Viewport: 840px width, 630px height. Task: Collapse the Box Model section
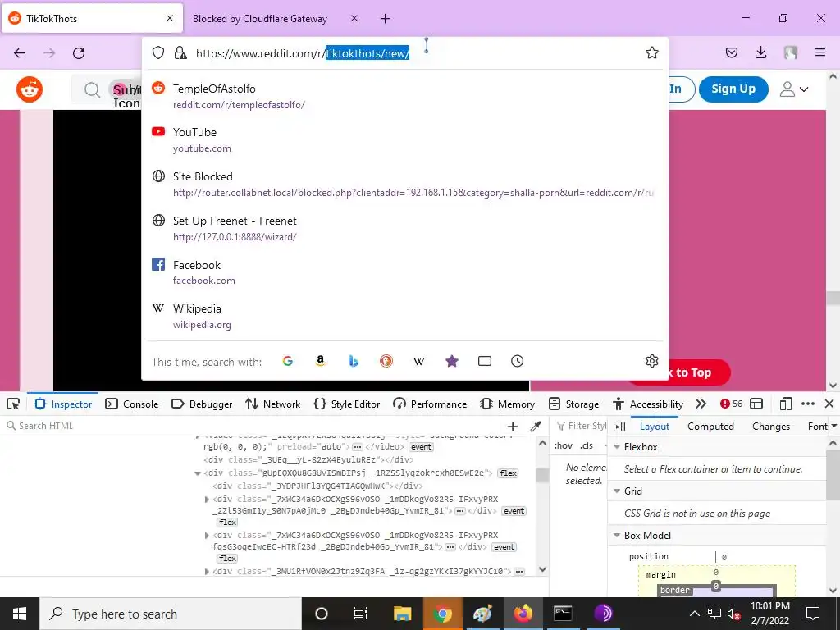(x=617, y=536)
